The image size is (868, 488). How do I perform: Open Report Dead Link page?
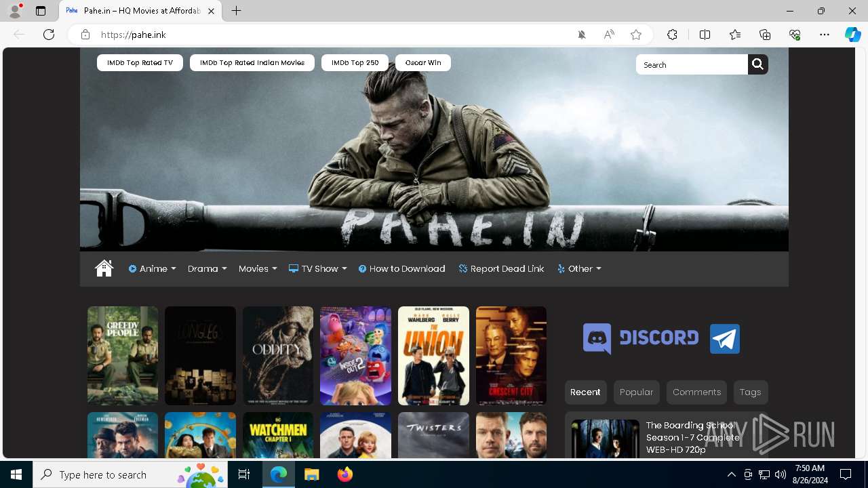click(501, 268)
